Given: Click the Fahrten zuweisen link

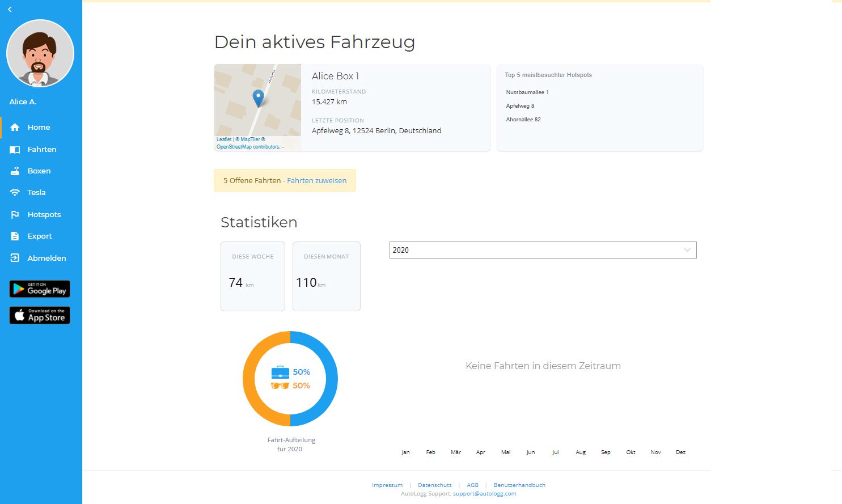Looking at the screenshot, I should pyautogui.click(x=316, y=181).
